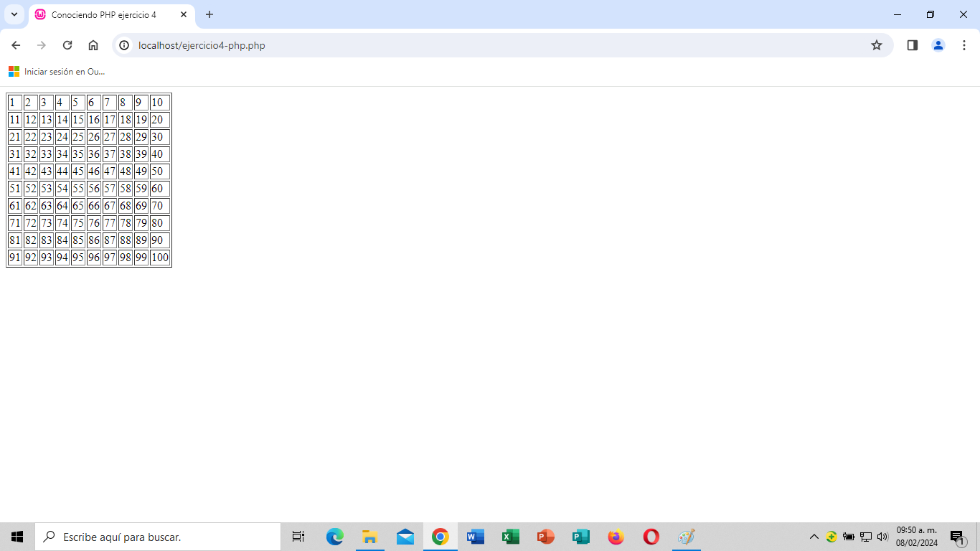Open a new browser tab
The width and height of the screenshot is (980, 551).
click(x=209, y=14)
